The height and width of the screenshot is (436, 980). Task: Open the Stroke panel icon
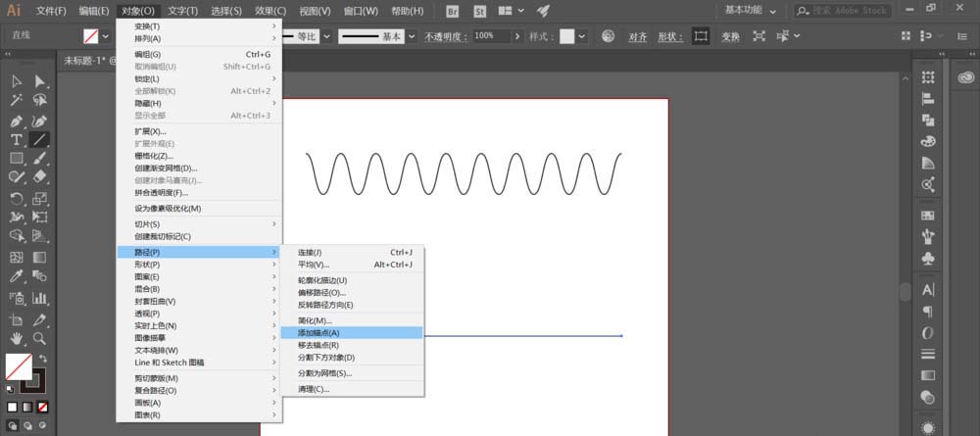(x=928, y=354)
